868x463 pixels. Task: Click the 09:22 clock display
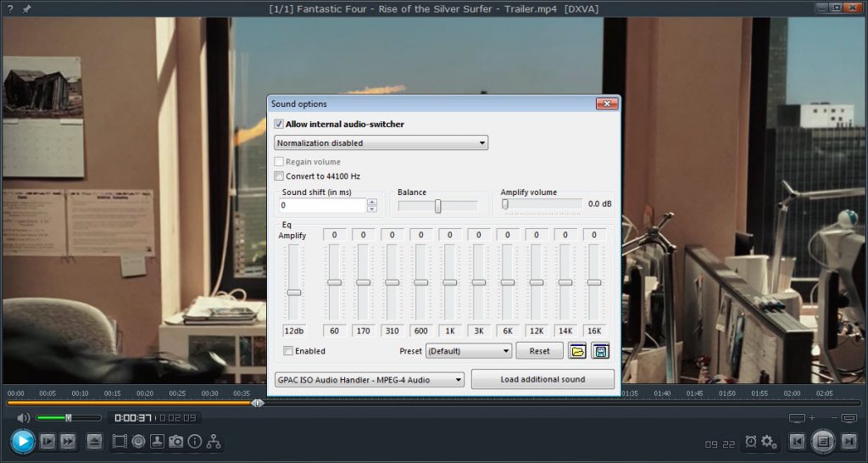click(x=721, y=444)
